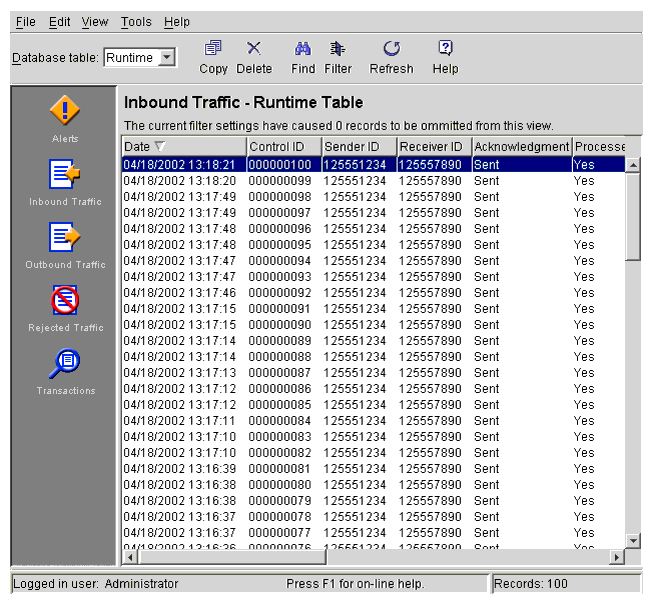The width and height of the screenshot is (653, 604).
Task: Open the Edit menu
Action: [60, 22]
